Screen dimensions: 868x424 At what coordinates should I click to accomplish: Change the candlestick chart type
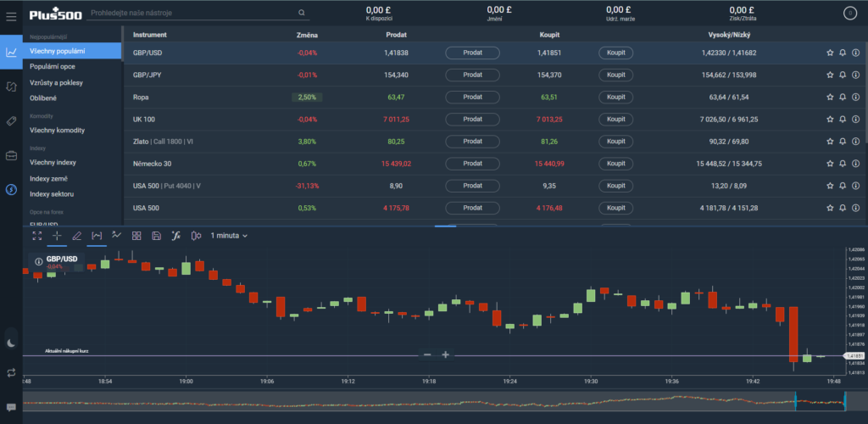click(x=196, y=236)
